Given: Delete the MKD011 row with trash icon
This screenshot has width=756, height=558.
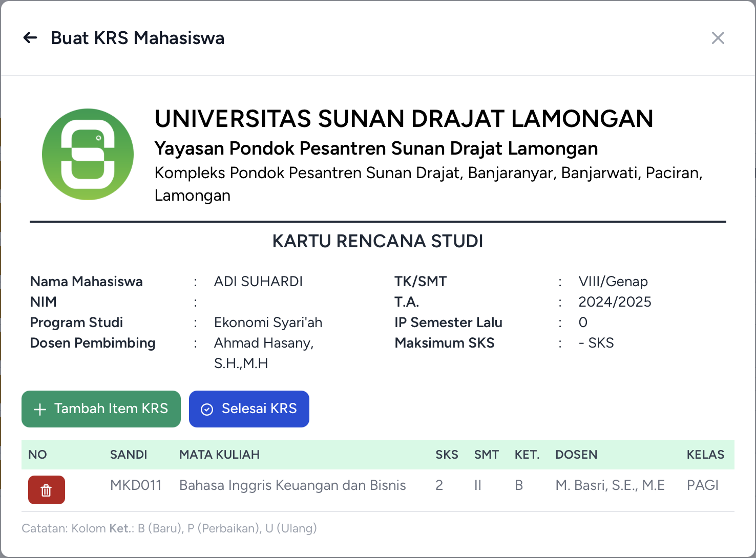Looking at the screenshot, I should click(x=46, y=490).
